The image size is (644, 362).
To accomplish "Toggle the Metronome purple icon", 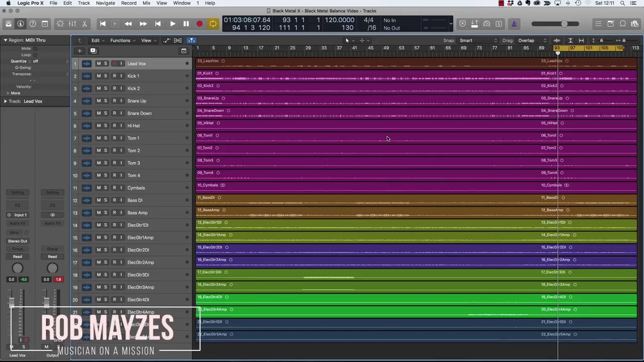I will [514, 24].
